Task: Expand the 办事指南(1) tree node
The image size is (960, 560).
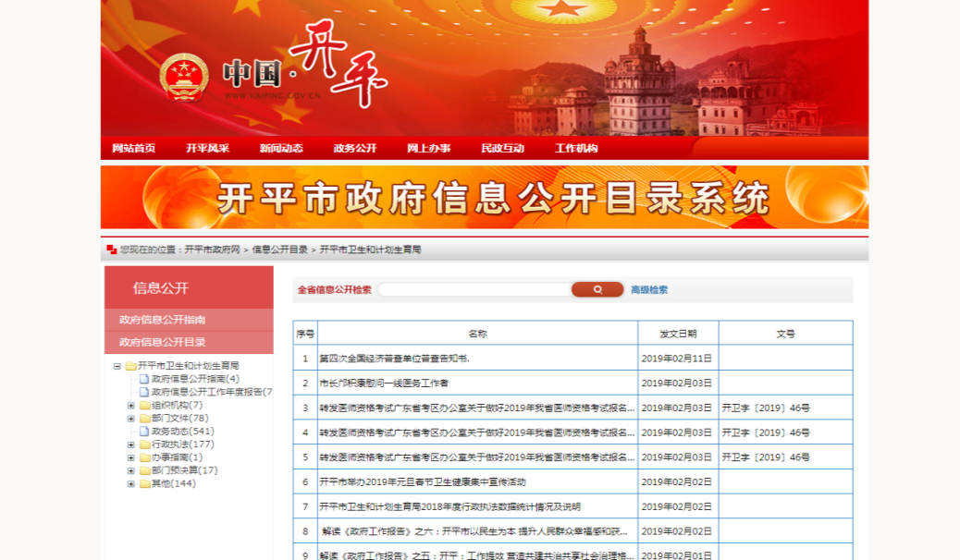Action: click(x=131, y=457)
